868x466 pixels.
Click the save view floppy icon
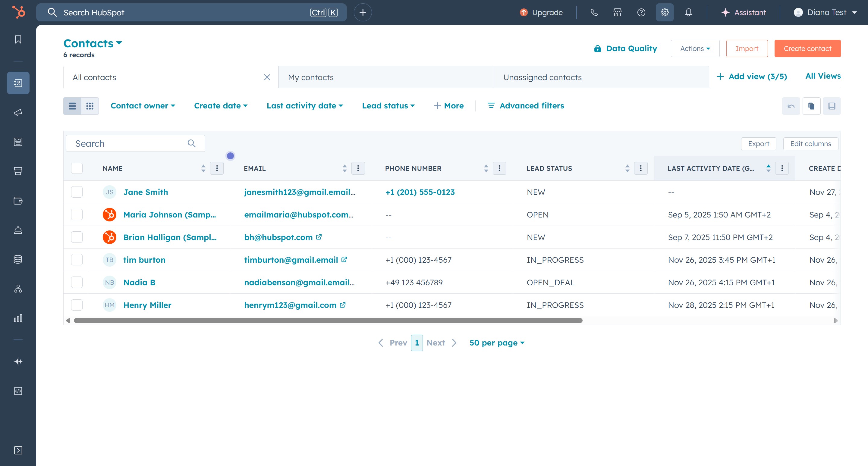832,106
